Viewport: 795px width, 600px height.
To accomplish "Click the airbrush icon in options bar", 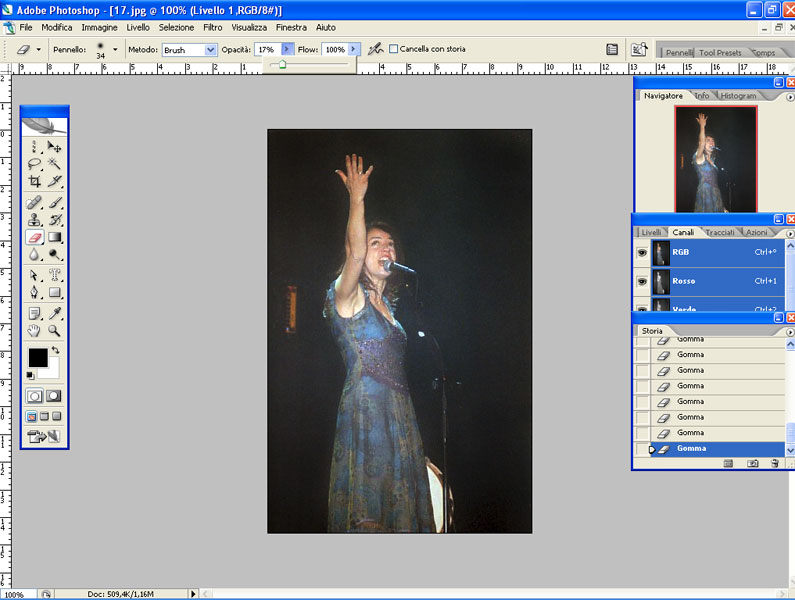I will pyautogui.click(x=375, y=49).
